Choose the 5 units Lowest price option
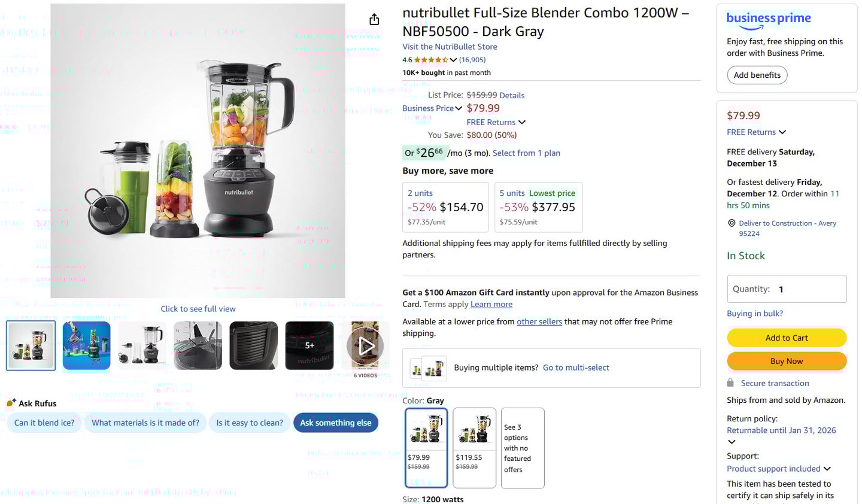The width and height of the screenshot is (862, 504). coord(538,207)
